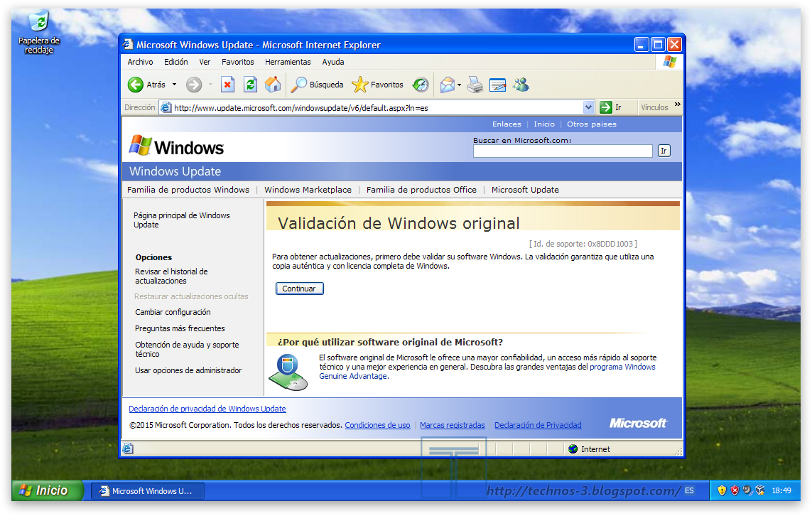Launch Messenger from the toolbar icon
This screenshot has width=812, height=516.
point(521,85)
